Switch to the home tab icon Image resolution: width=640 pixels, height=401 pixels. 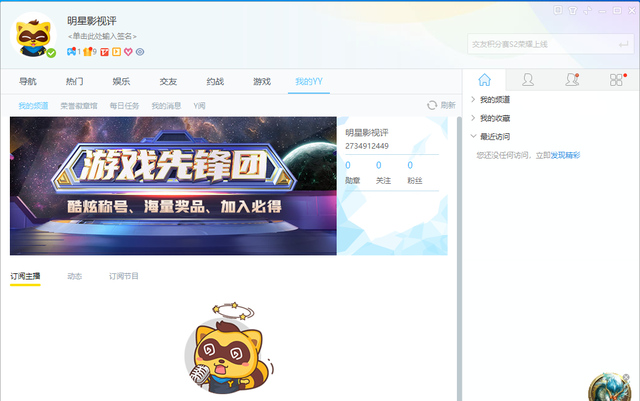484,80
